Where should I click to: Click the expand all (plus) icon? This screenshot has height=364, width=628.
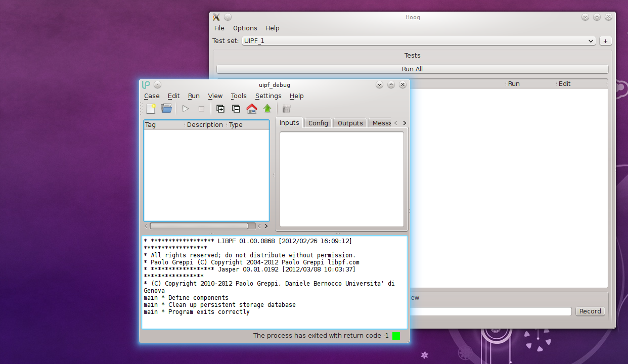click(x=220, y=109)
